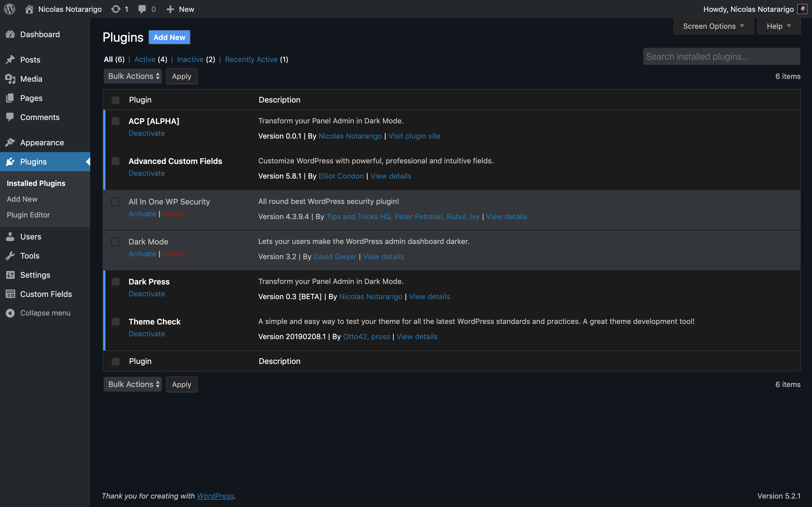This screenshot has width=812, height=507.
Task: Deactivate the Theme Check plugin
Action: pyautogui.click(x=147, y=334)
